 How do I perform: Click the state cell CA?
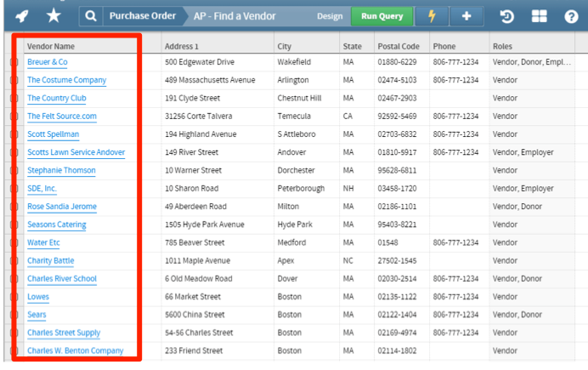point(348,116)
